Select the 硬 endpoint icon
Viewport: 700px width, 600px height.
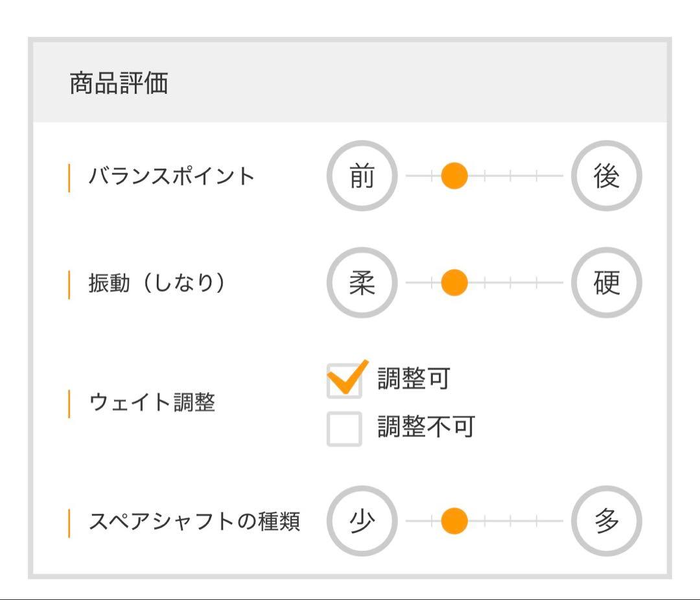click(x=607, y=282)
